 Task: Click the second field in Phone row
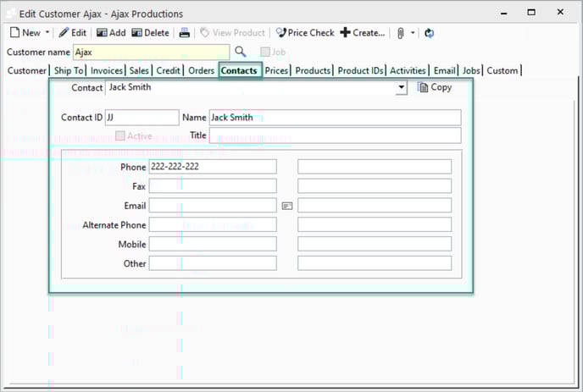pyautogui.click(x=375, y=167)
